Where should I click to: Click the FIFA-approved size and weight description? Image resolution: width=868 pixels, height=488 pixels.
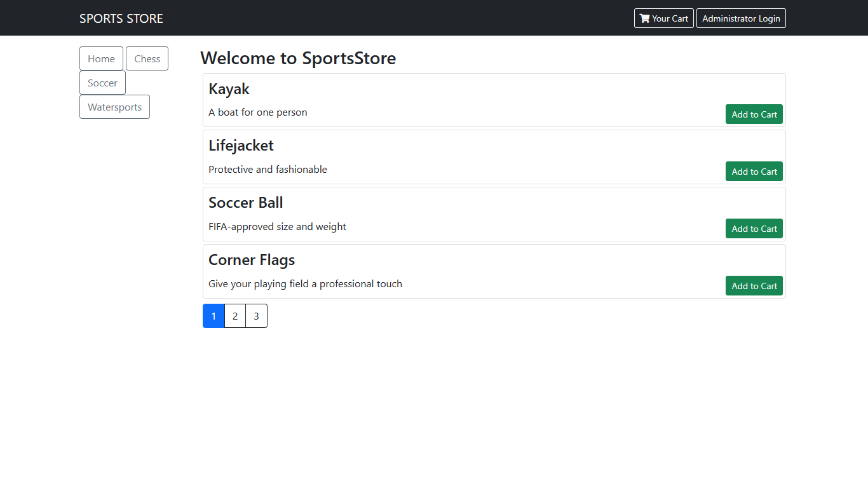(277, 227)
